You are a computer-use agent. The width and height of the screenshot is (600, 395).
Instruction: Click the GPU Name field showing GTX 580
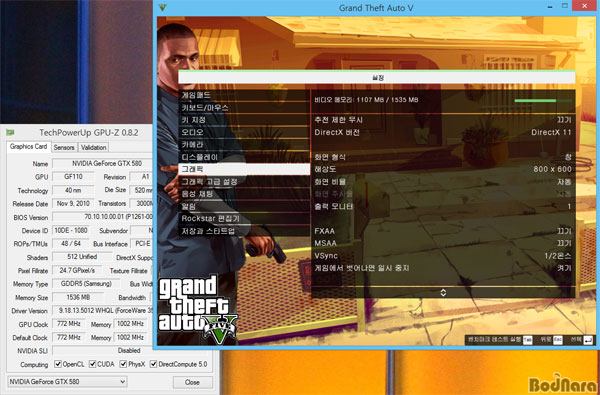[103, 163]
